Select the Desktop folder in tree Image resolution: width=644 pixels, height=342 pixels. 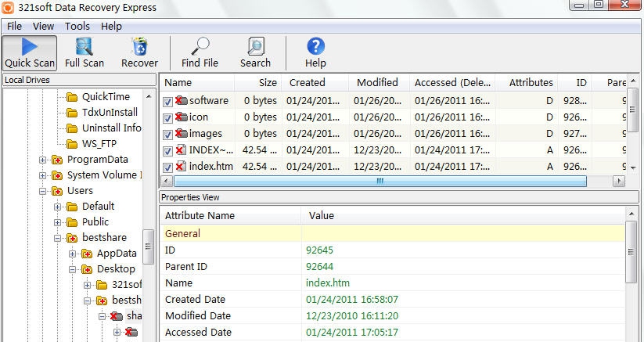(x=116, y=269)
